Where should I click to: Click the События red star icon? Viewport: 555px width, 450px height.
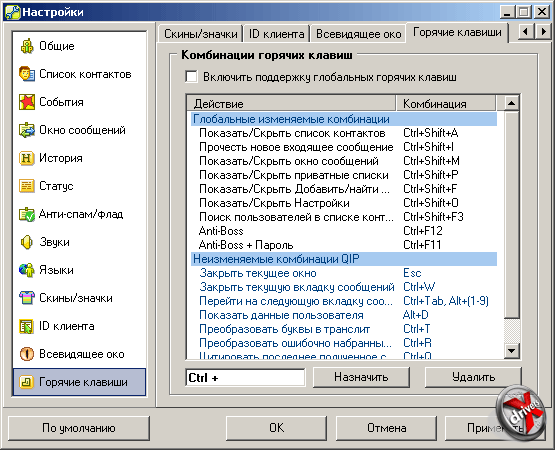click(x=27, y=102)
